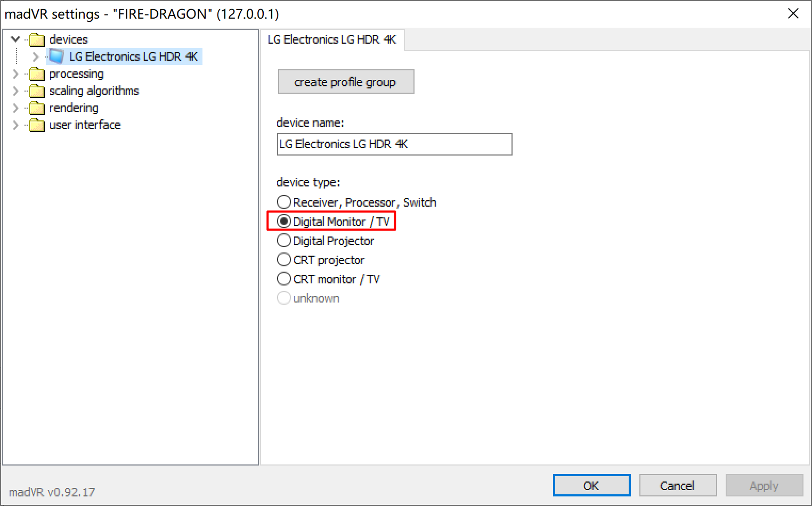Switch to LG Electronics LG HDR 4K tab
This screenshot has height=506, width=812.
pyautogui.click(x=332, y=40)
